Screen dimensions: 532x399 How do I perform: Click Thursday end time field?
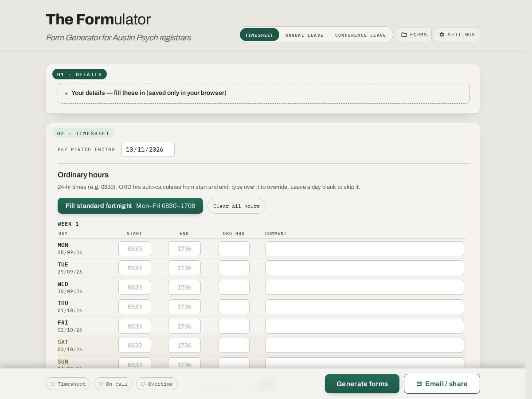click(184, 307)
